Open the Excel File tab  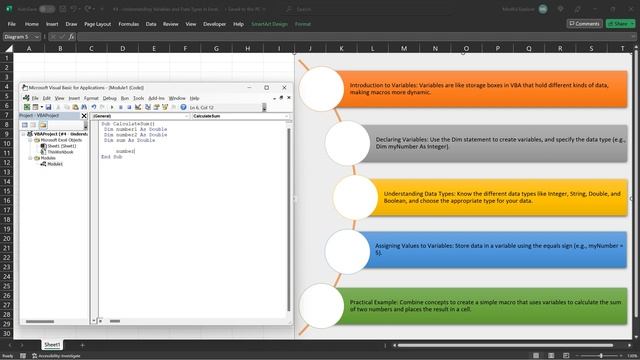click(x=11, y=24)
